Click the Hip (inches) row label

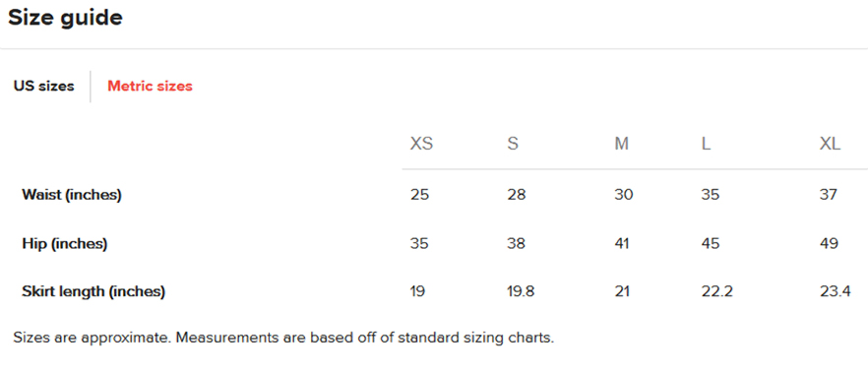(64, 243)
